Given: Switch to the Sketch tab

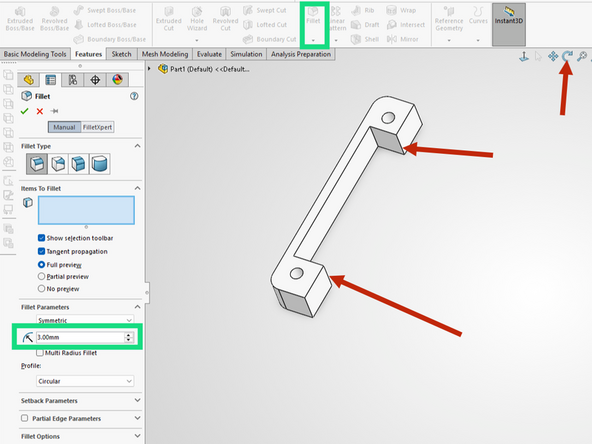Looking at the screenshot, I should click(122, 54).
